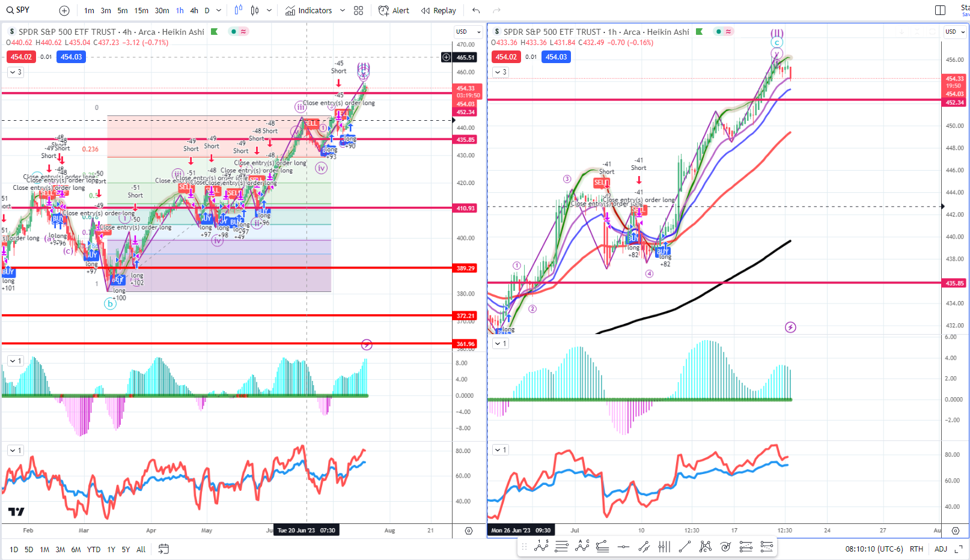Open left chart USD currency dropdown
Image resolution: width=970 pixels, height=560 pixels.
pos(468,32)
